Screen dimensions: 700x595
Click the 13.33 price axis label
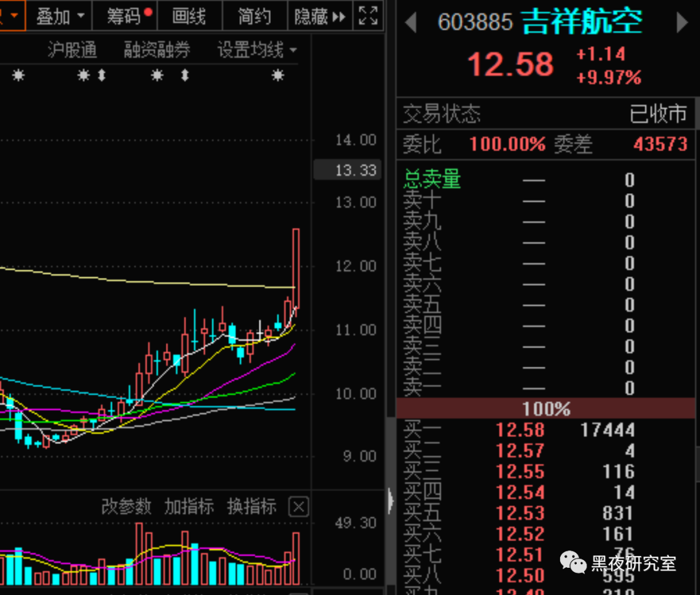pyautogui.click(x=348, y=170)
